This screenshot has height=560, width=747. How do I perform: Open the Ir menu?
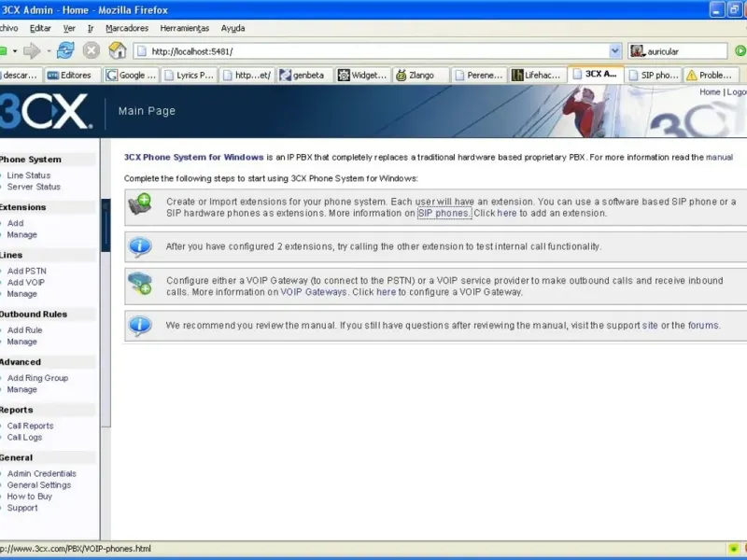point(91,28)
